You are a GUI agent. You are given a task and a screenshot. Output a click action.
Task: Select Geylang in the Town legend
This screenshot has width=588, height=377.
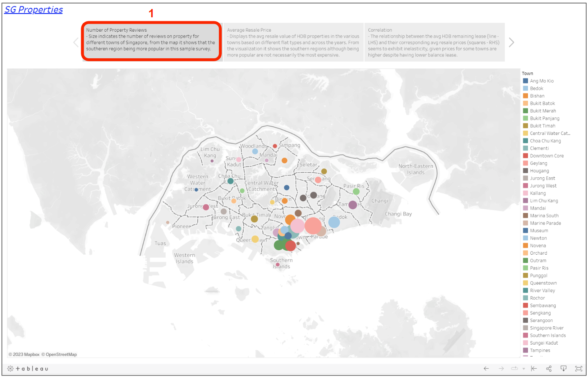(538, 163)
